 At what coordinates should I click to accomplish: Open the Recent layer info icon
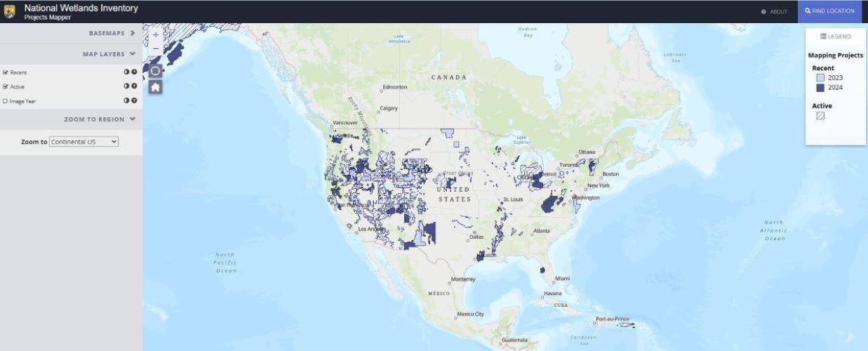coord(133,72)
